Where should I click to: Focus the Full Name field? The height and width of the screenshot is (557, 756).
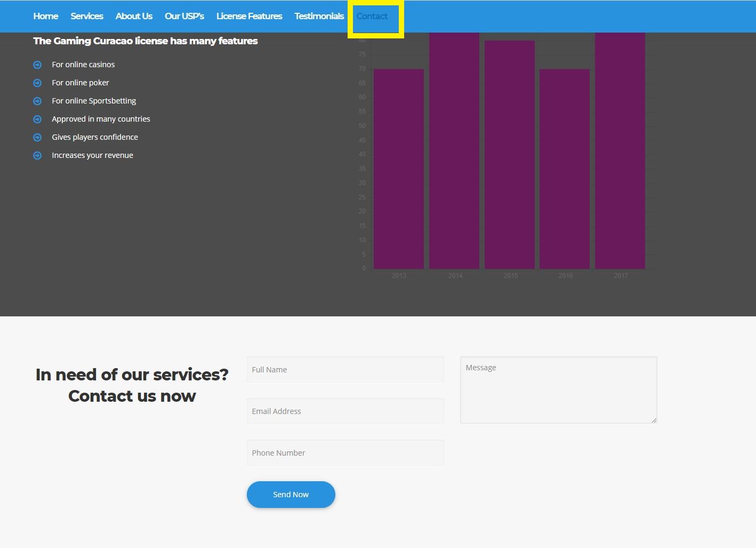[x=345, y=370]
